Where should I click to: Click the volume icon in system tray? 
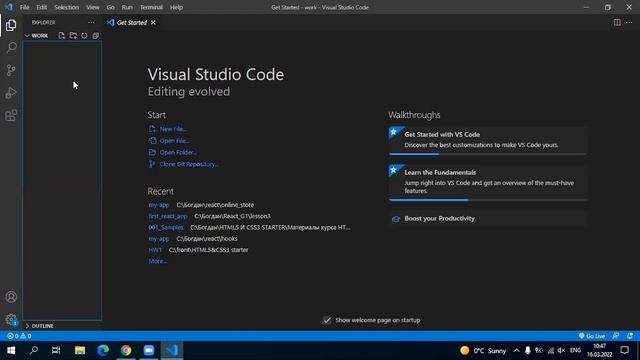pos(561,350)
